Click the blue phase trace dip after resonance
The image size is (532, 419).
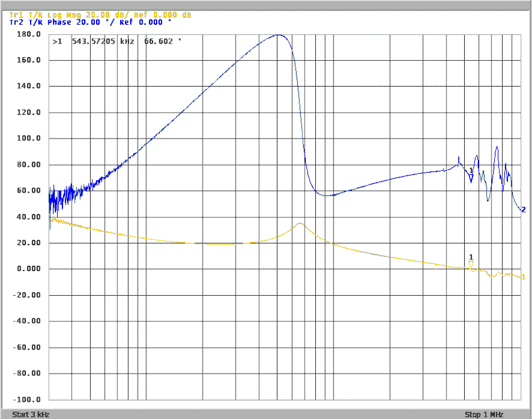tap(329, 195)
